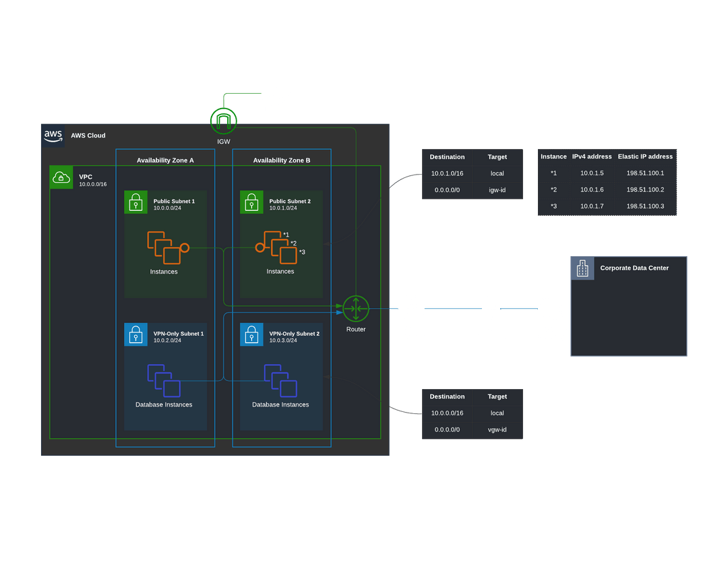728x563 pixels.
Task: Click the Instances icon in Public Subnet 1
Action: (x=164, y=248)
